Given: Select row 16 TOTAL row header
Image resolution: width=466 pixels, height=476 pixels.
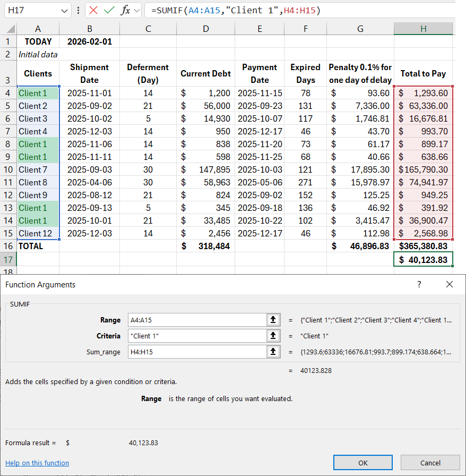Looking at the screenshot, I should click(8, 246).
